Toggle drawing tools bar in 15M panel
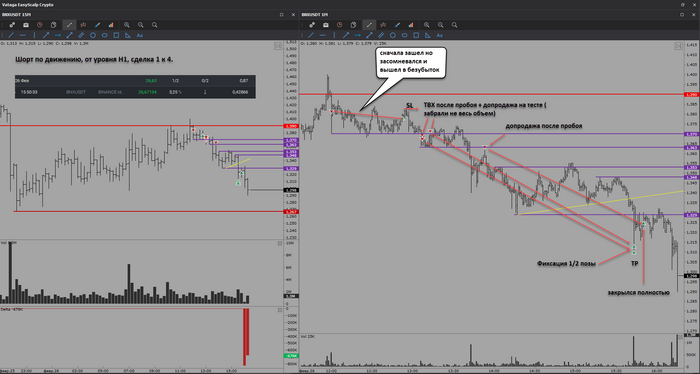The image size is (700, 374). tap(69, 25)
